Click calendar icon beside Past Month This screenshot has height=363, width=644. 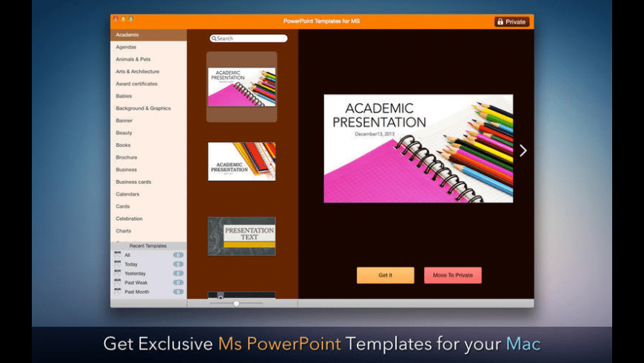pos(118,291)
